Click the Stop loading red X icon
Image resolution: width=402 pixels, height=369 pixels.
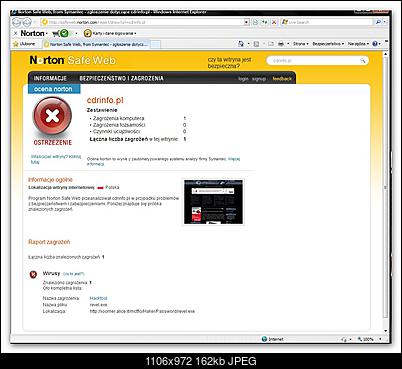point(274,22)
